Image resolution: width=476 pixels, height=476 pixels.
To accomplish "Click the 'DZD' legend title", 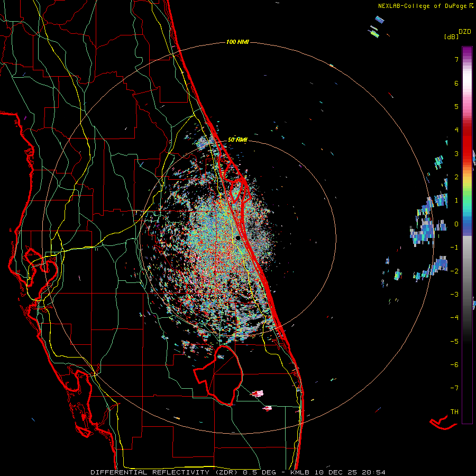I will click(465, 32).
